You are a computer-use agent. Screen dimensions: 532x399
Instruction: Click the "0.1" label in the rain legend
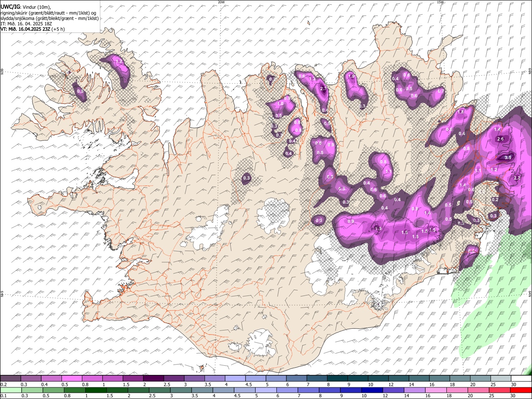[x=4, y=396]
